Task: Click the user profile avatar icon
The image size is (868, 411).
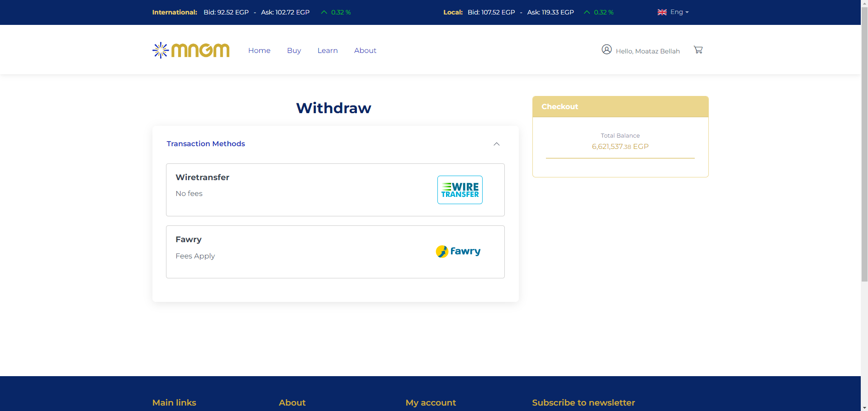Action: tap(607, 49)
